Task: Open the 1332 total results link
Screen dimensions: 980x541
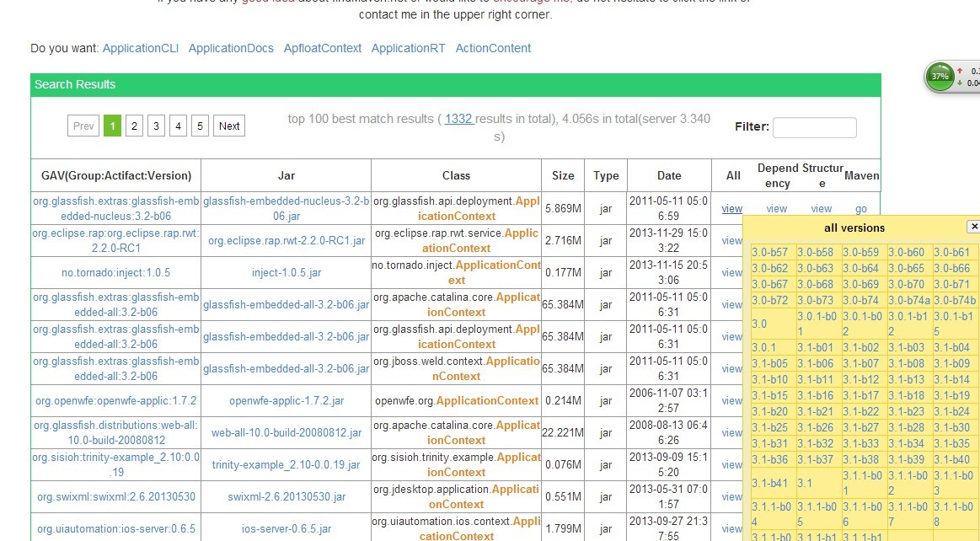Action: [458, 119]
